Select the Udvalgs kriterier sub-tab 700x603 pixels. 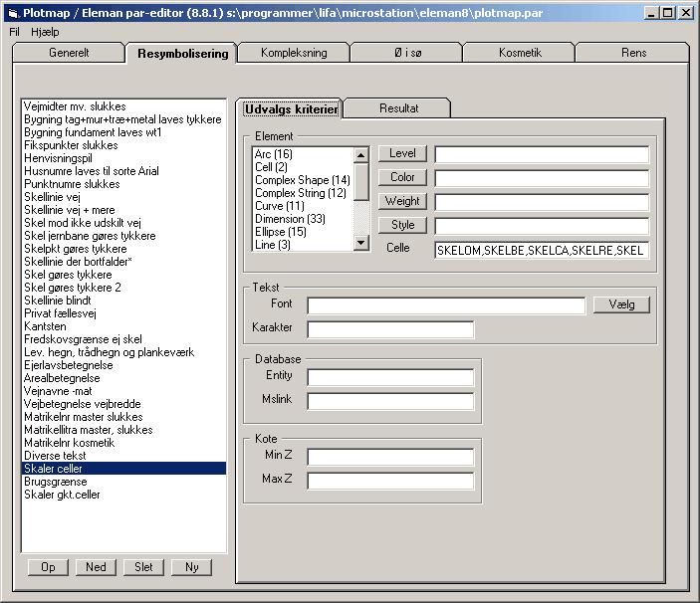pyautogui.click(x=291, y=109)
